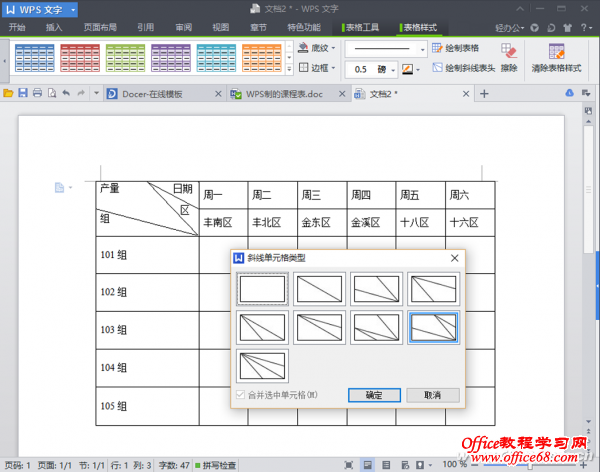Expand the border color dropdown arrow

pyautogui.click(x=418, y=70)
